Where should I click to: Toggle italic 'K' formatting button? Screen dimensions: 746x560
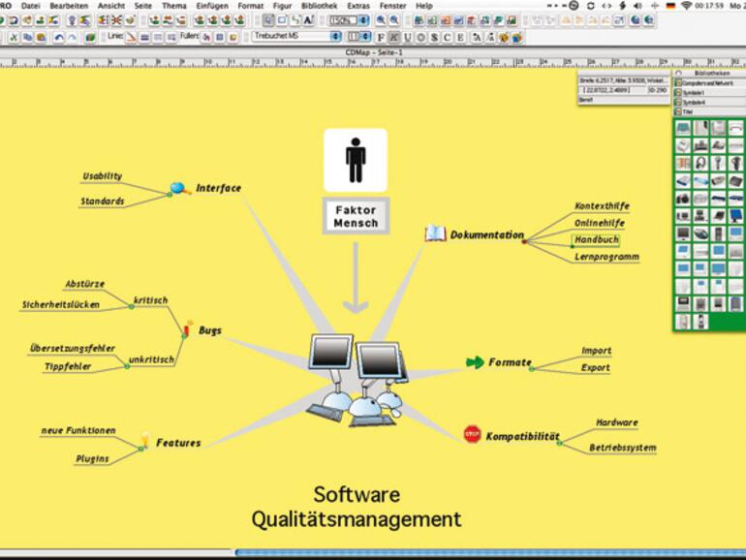point(394,37)
